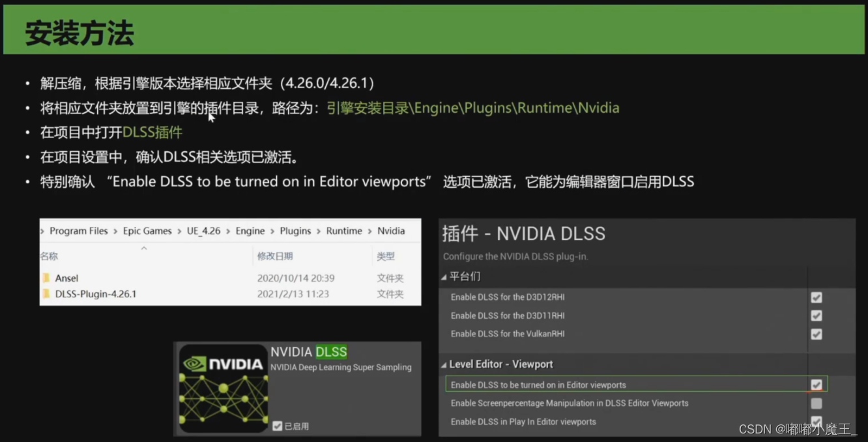868x442 pixels.
Task: Collapse the 平台们 section
Action: 444,277
